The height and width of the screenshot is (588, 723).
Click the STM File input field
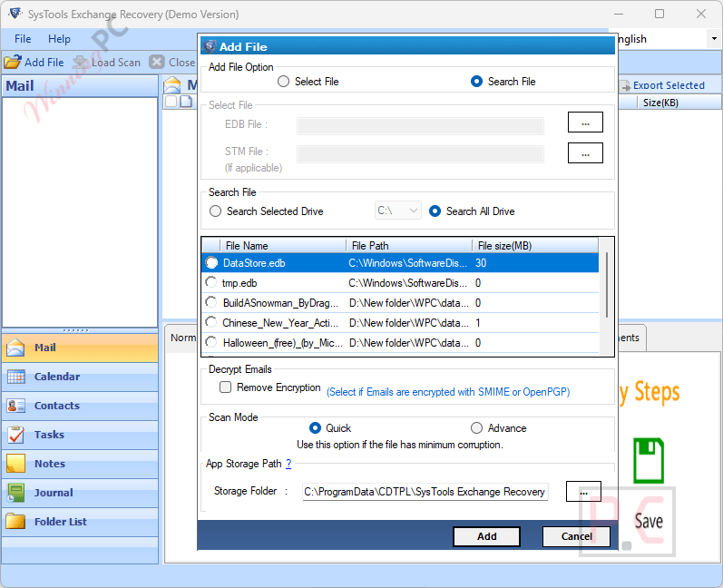click(420, 154)
